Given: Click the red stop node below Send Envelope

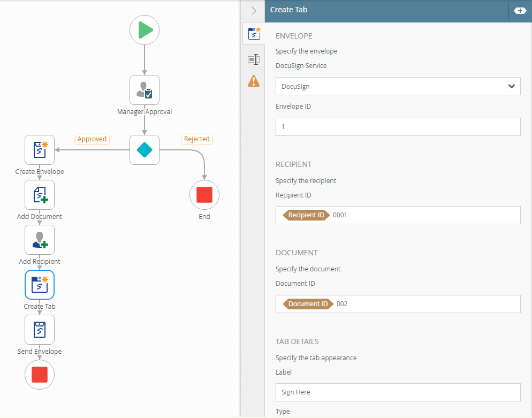Looking at the screenshot, I should pos(40,375).
